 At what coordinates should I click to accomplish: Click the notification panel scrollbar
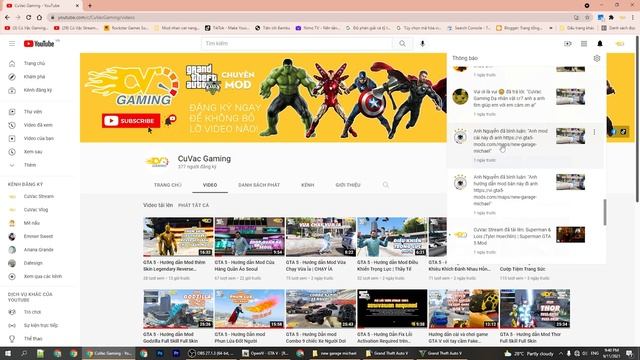[605, 212]
